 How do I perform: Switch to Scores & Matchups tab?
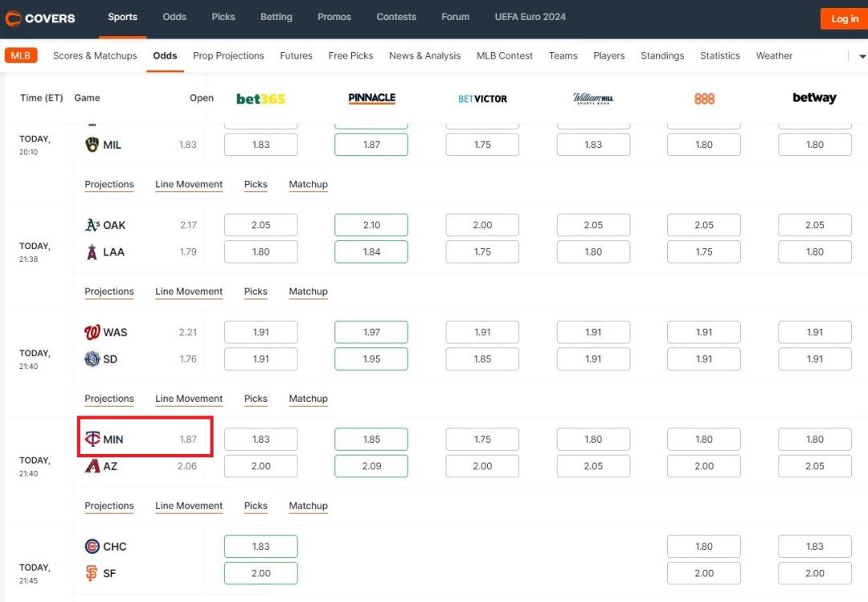point(95,55)
